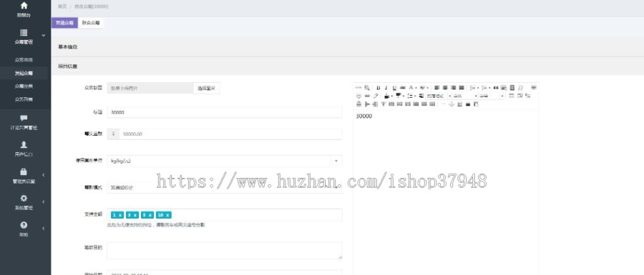Click the user silhouette icon in sidebar

pyautogui.click(x=24, y=145)
